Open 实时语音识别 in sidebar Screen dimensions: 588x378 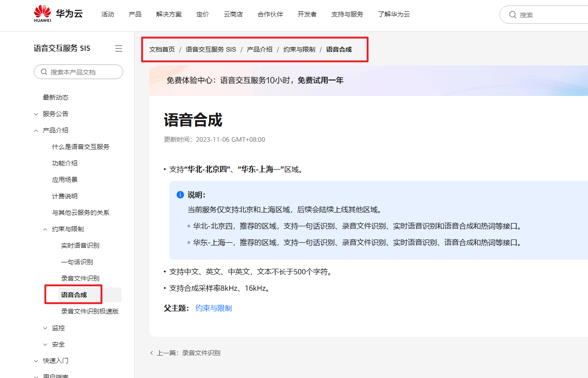click(x=80, y=245)
